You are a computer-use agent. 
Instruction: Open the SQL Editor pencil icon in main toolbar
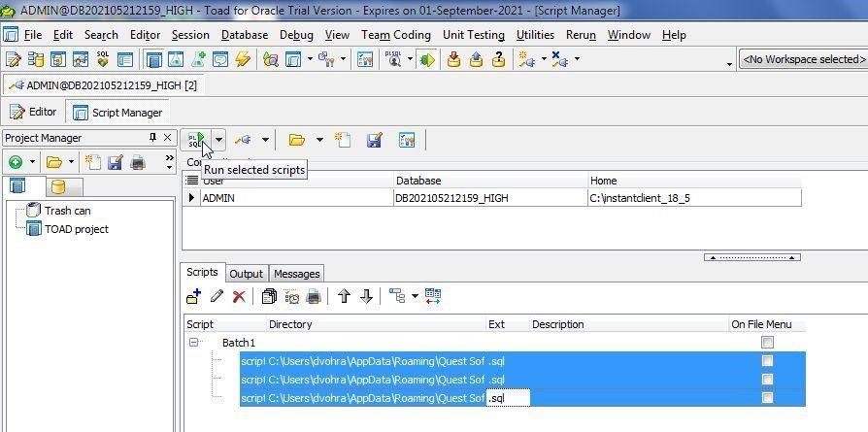point(13,59)
